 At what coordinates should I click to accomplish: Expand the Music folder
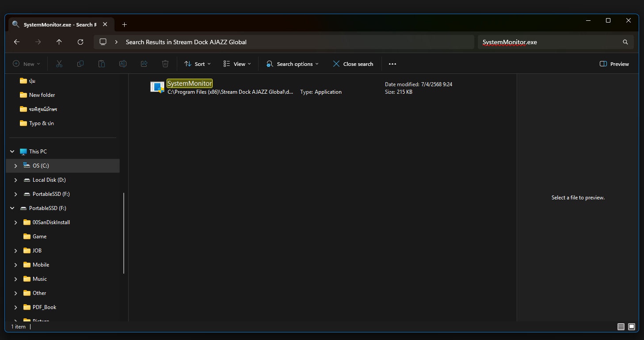tap(16, 279)
